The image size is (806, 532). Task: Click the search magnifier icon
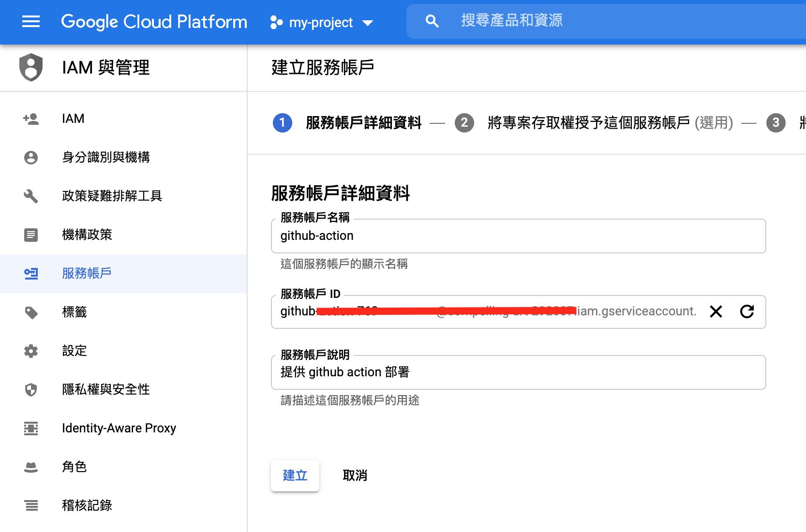432,21
